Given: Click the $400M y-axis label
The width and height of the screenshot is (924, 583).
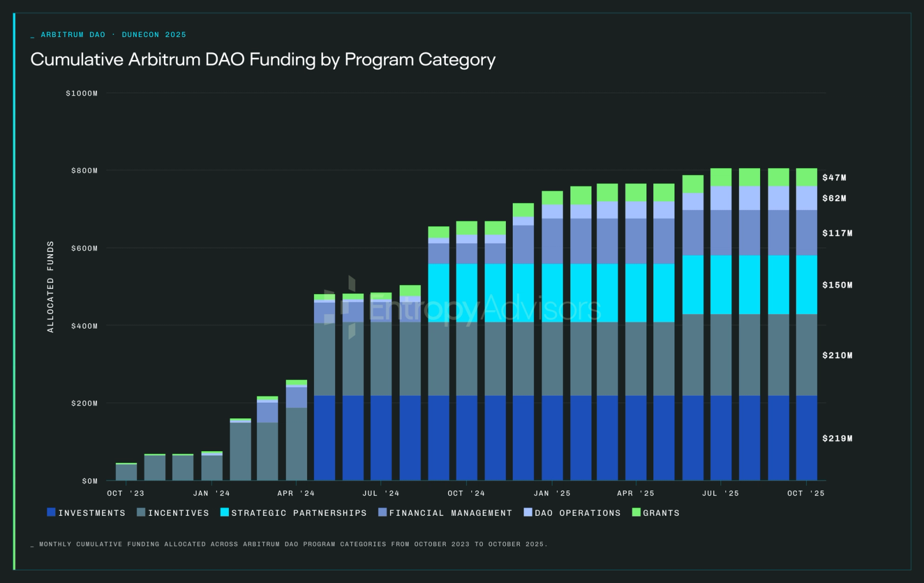Looking at the screenshot, I should point(84,326).
